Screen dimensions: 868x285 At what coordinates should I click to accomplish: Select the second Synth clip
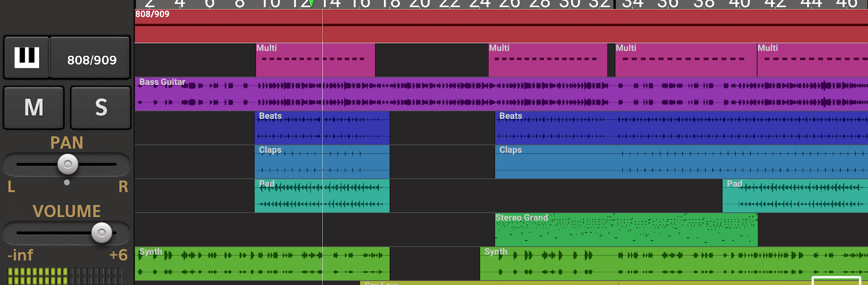(x=674, y=264)
